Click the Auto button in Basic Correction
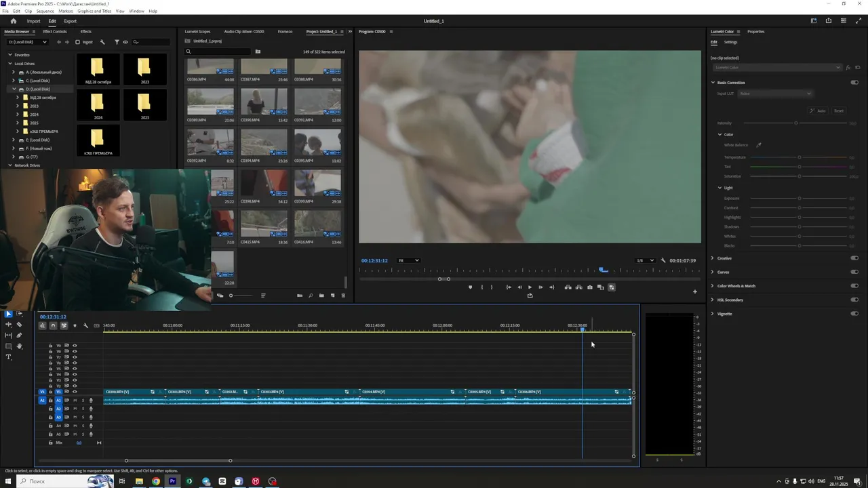The height and width of the screenshot is (488, 868). point(818,110)
